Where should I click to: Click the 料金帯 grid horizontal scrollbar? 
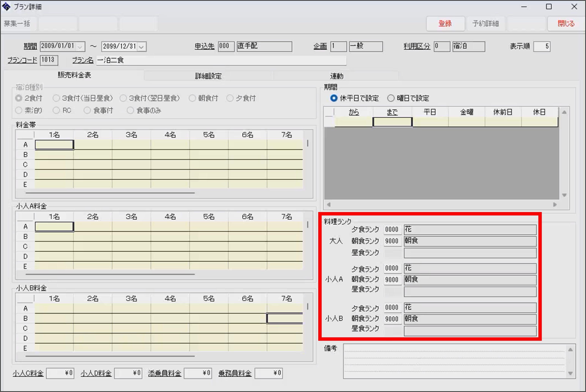pyautogui.click(x=110, y=193)
